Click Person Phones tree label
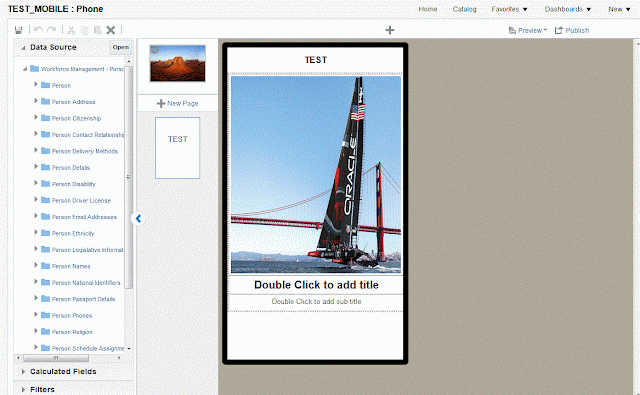Screen dimensions: 640x395 click(x=72, y=315)
